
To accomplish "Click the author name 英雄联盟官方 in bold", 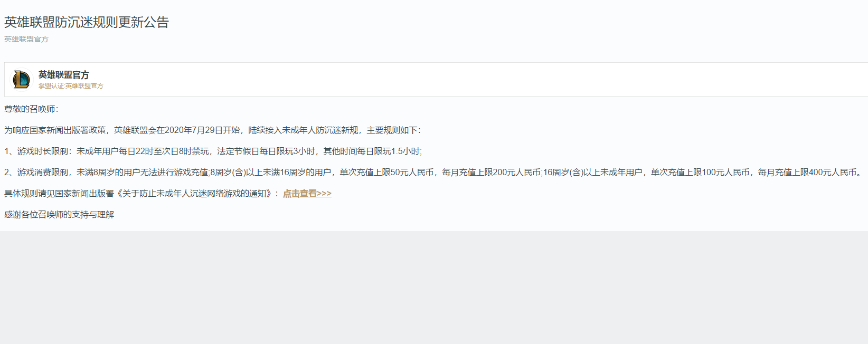I will pyautogui.click(x=64, y=75).
